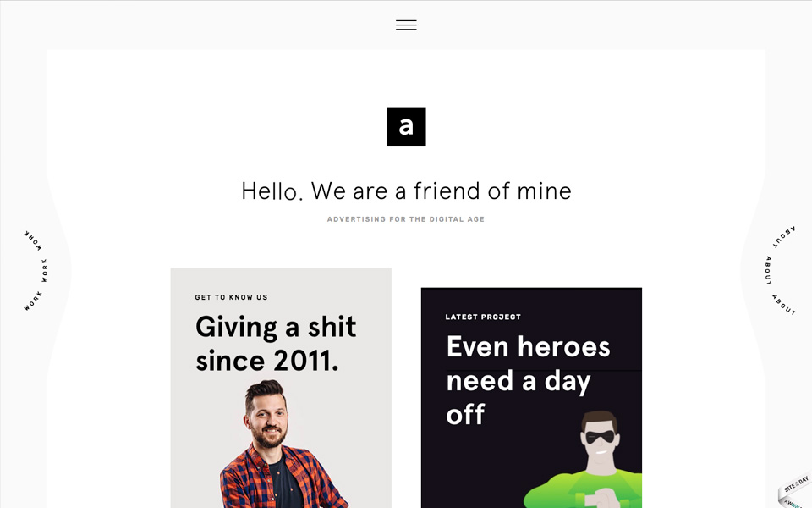Click the masked hero illustration
The height and width of the screenshot is (508, 812).
coord(584,459)
